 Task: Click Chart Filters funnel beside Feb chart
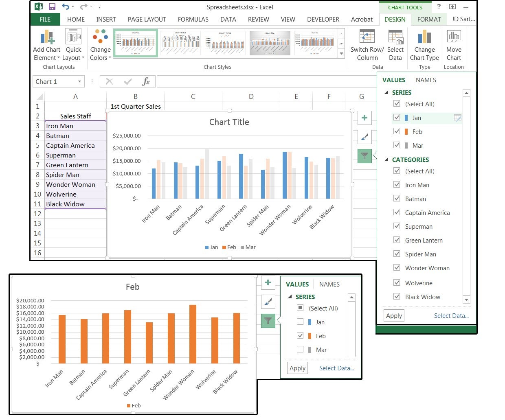click(268, 321)
